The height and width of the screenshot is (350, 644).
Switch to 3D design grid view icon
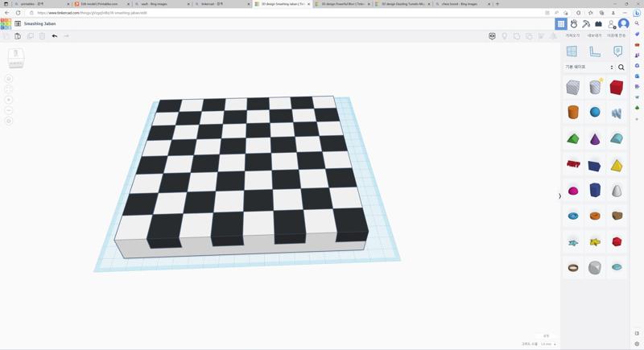point(561,24)
